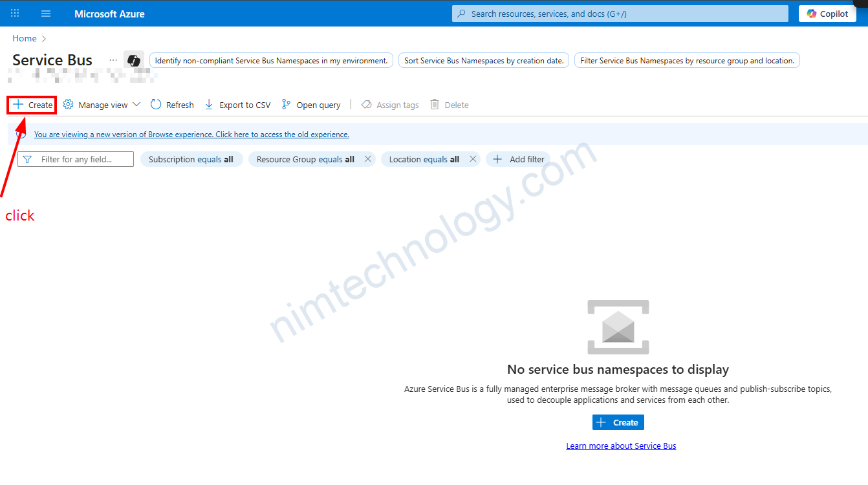Click the search resources, services, and docs box
Image resolution: width=868 pixels, height=485 pixels.
pos(620,14)
